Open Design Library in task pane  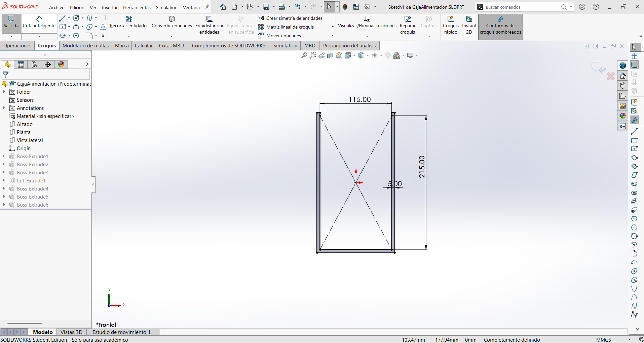pyautogui.click(x=623, y=86)
